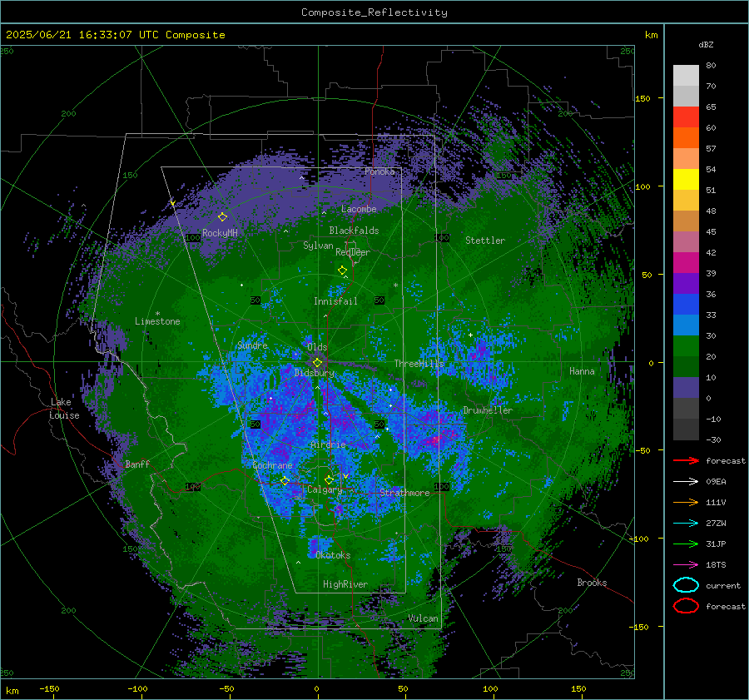Click the red forecast arrow in legend
The width and height of the screenshot is (749, 700).
tap(686, 460)
